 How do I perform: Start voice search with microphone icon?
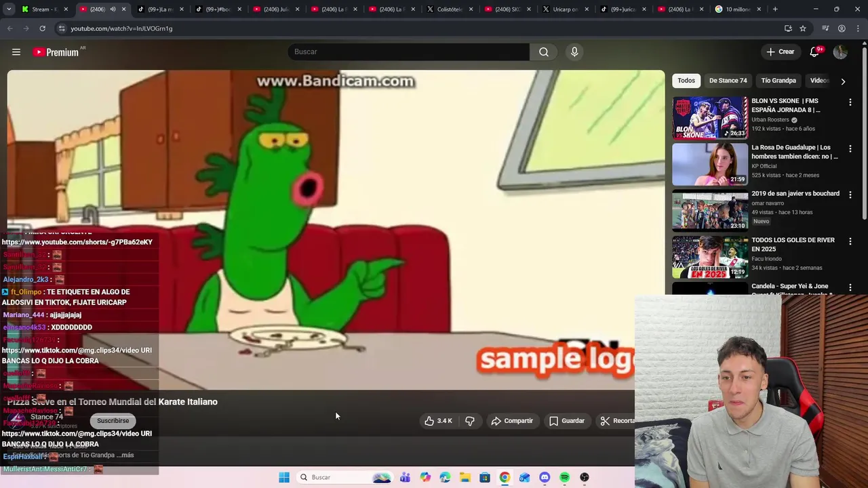tap(574, 52)
